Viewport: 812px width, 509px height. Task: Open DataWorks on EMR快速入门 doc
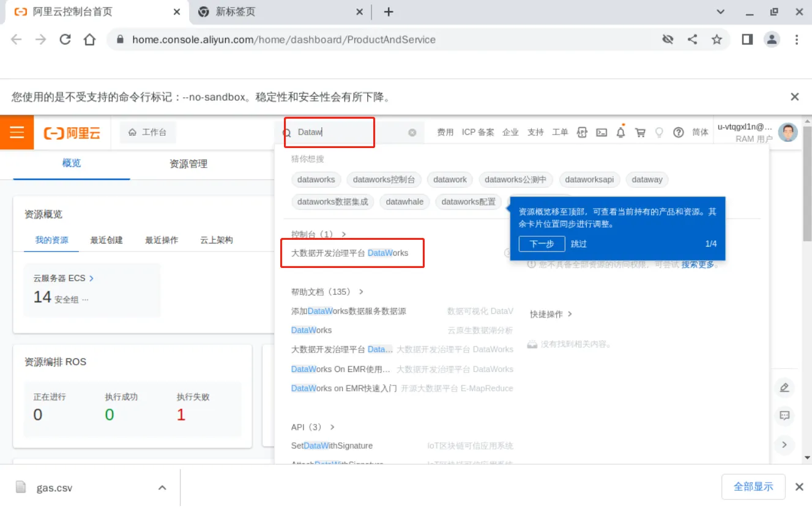pos(344,388)
